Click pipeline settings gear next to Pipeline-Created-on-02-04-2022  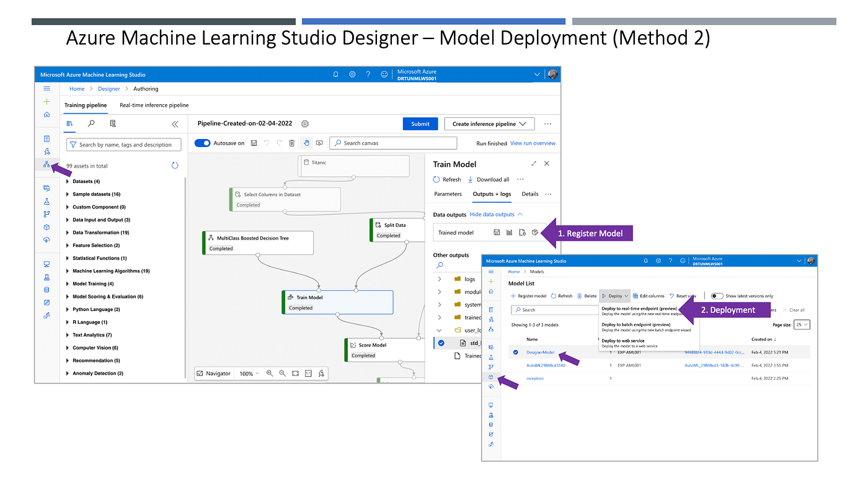[305, 123]
